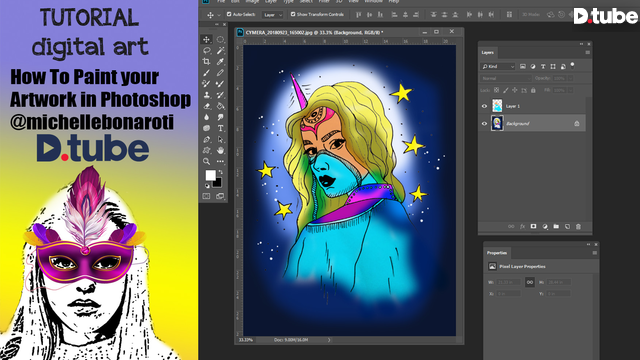Open the Auto-Select Layer dropdown
The height and width of the screenshot is (360, 640).
tap(273, 15)
